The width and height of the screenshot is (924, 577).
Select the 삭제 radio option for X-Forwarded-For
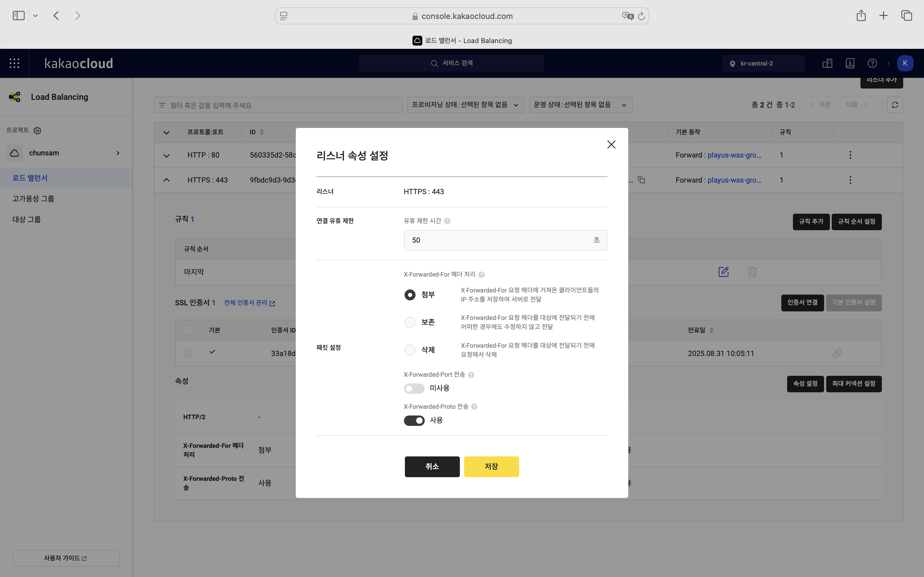pos(410,350)
